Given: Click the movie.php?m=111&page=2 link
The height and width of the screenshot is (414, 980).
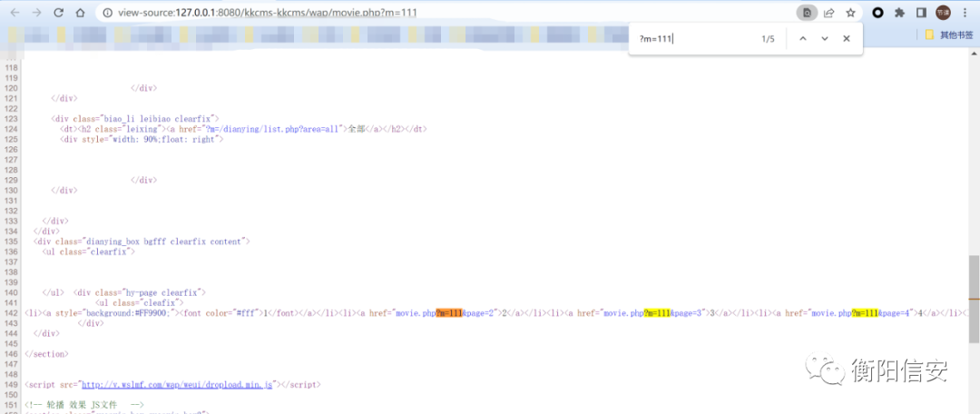Looking at the screenshot, I should point(445,312).
